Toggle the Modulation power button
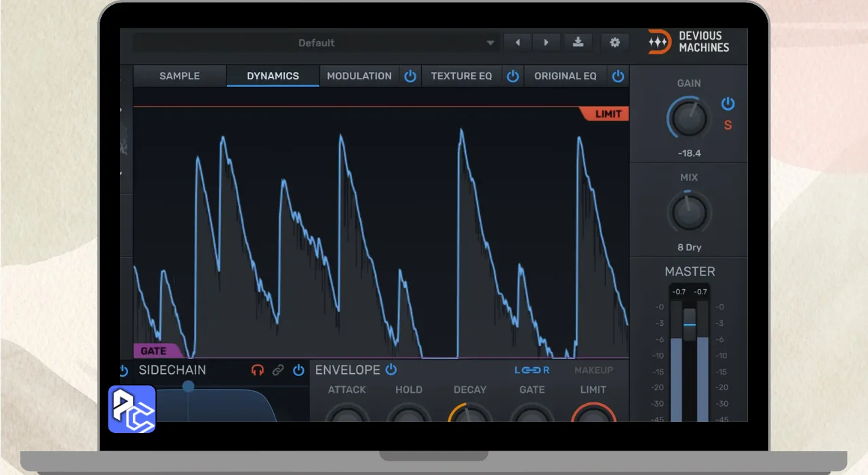The width and height of the screenshot is (868, 475). coord(410,76)
